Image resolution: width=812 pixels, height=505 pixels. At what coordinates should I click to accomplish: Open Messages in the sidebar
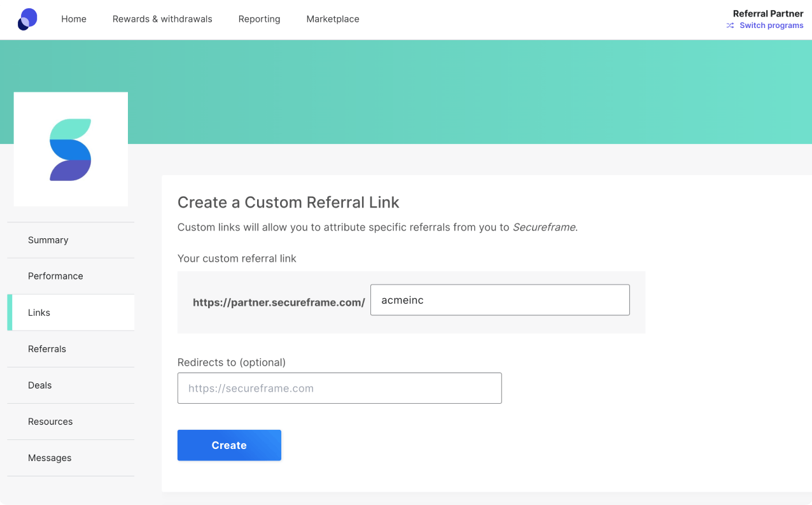point(50,458)
